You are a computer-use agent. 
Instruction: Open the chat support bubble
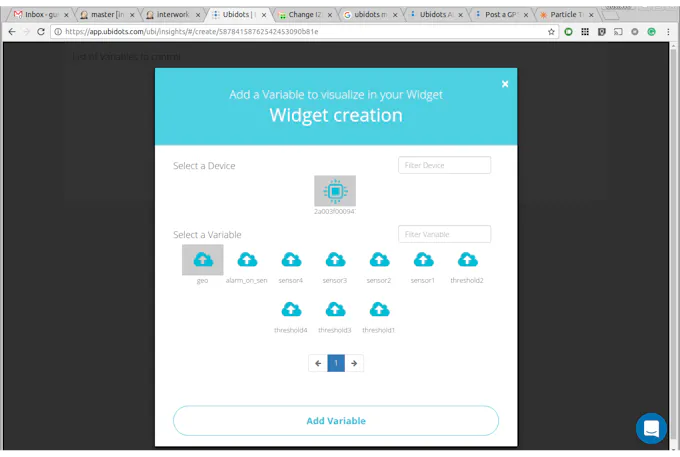tap(651, 428)
